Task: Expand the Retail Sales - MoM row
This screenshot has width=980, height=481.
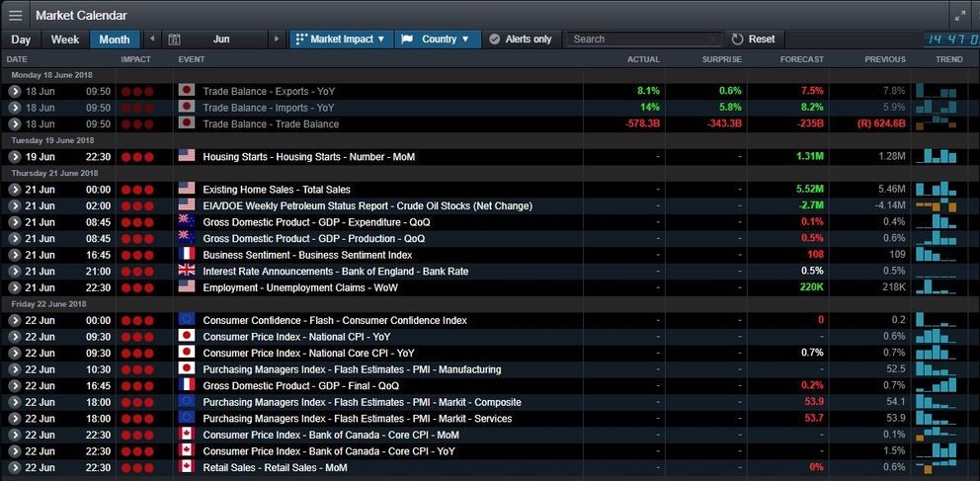Action: click(15, 467)
